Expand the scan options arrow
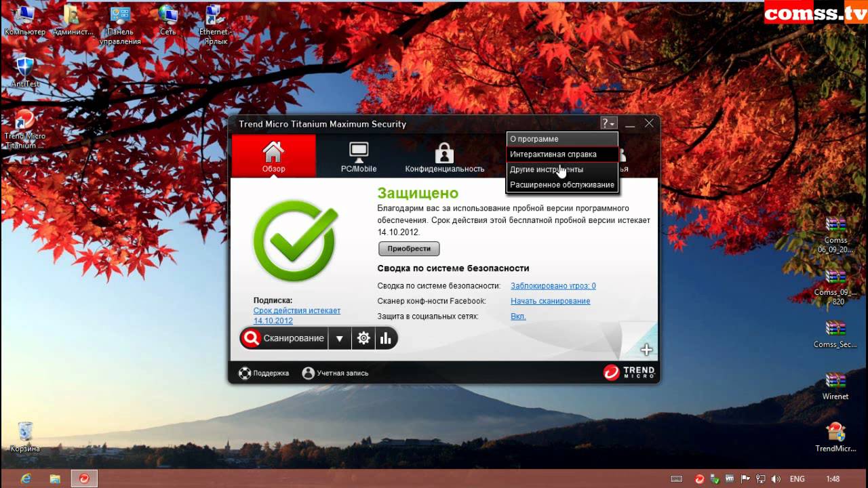This screenshot has height=488, width=868. [x=340, y=338]
